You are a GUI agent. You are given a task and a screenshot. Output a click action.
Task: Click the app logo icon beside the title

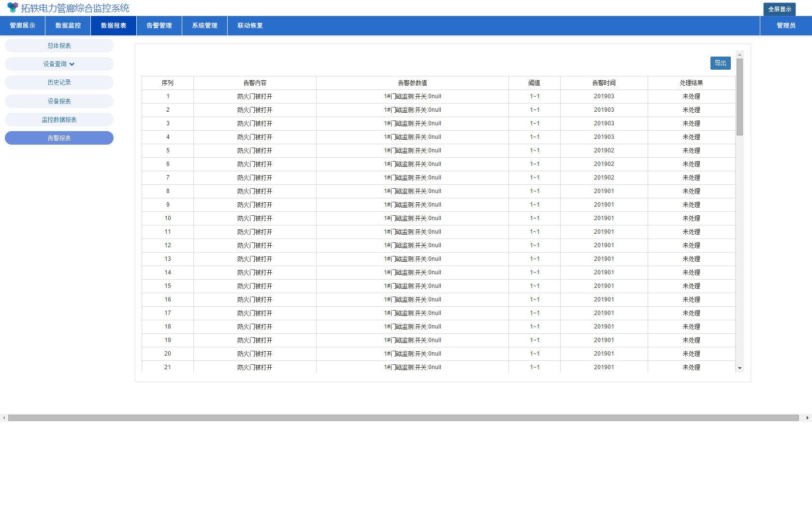coord(13,8)
